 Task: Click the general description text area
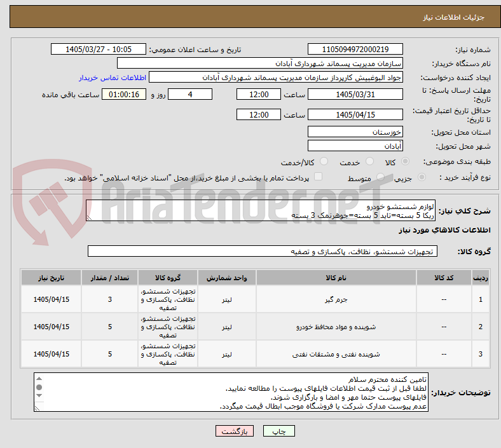coord(261,211)
